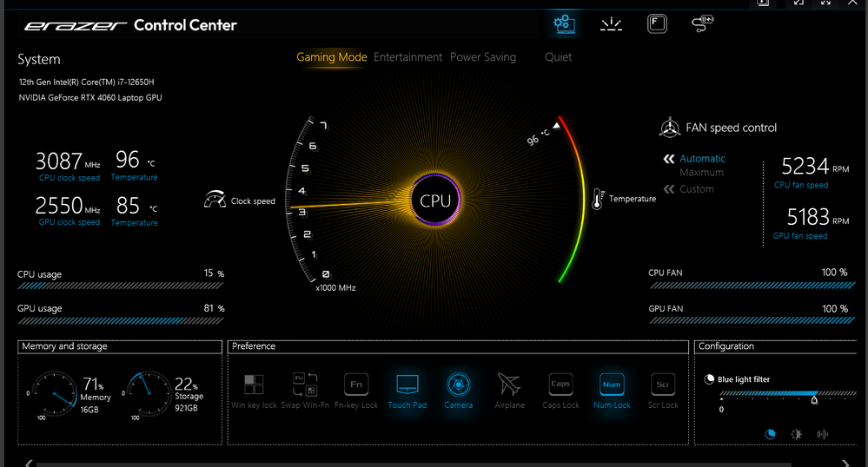
Task: Click the horizontal scrollbar at bottom
Action: pyautogui.click(x=414, y=464)
